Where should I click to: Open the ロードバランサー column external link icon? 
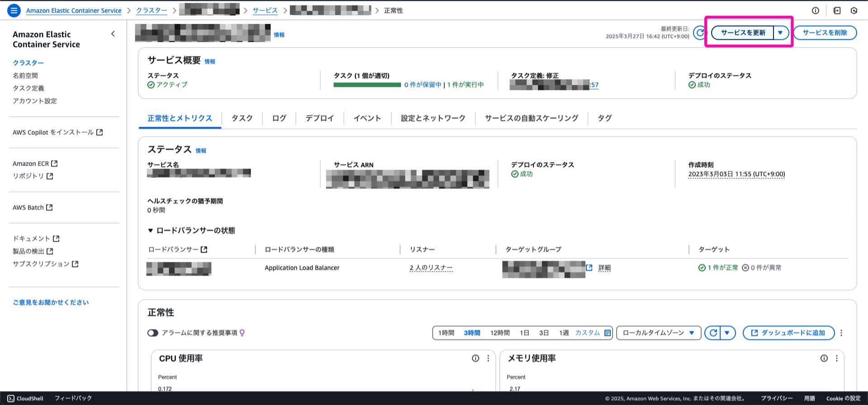tap(204, 249)
